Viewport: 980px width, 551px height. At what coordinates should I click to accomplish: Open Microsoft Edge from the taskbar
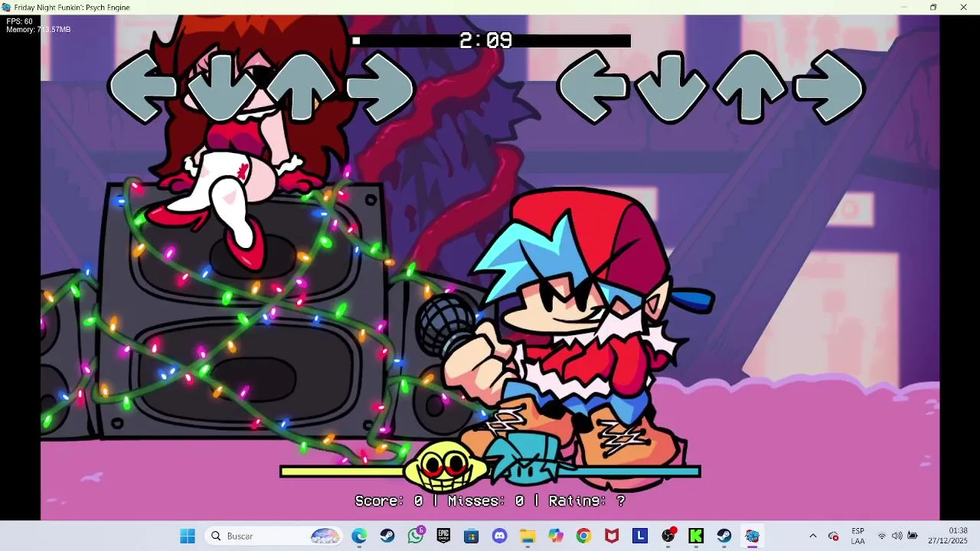359,536
